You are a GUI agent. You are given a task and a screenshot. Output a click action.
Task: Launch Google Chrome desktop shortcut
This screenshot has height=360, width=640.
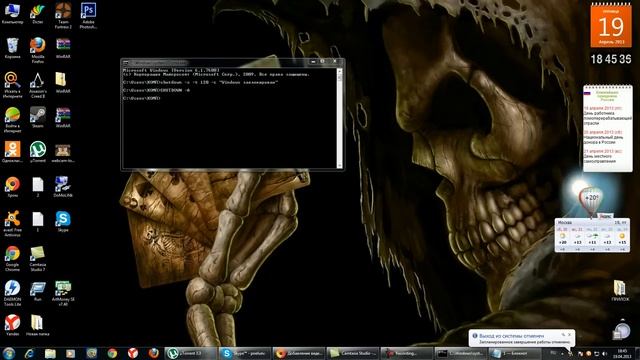pyautogui.click(x=12, y=258)
